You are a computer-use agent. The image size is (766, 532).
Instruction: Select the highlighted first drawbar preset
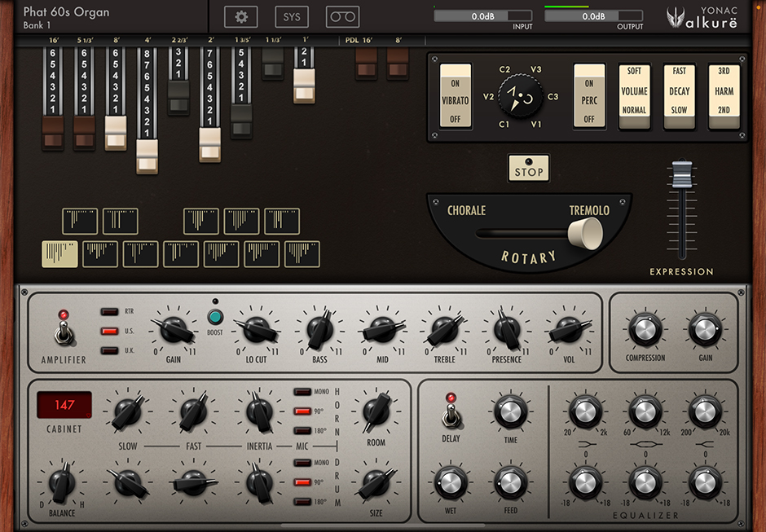point(59,254)
